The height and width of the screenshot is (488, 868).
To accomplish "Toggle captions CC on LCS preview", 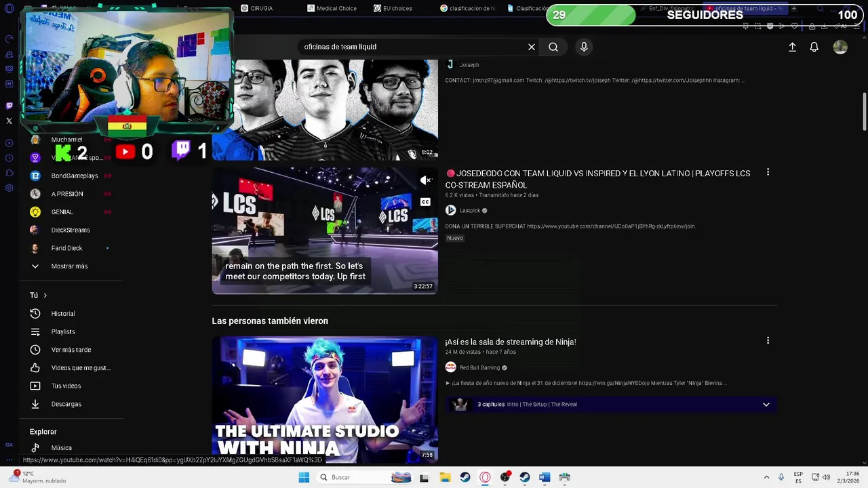I will coord(425,202).
